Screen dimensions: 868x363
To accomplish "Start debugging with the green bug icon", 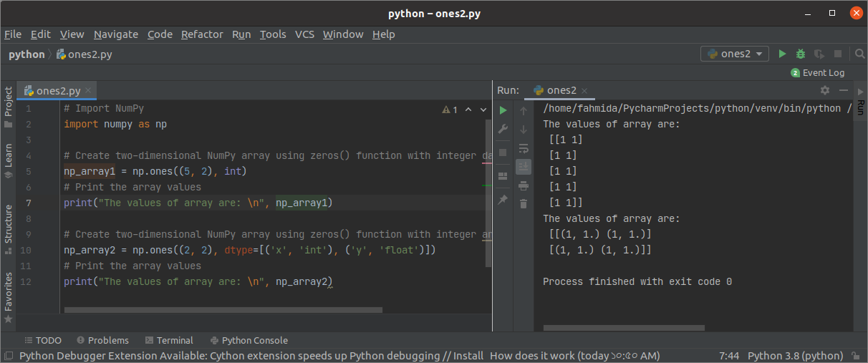I will [x=801, y=54].
